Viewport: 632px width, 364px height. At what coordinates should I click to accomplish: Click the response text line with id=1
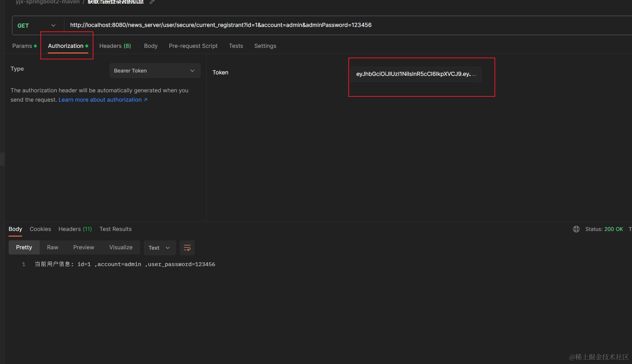pyautogui.click(x=125, y=264)
